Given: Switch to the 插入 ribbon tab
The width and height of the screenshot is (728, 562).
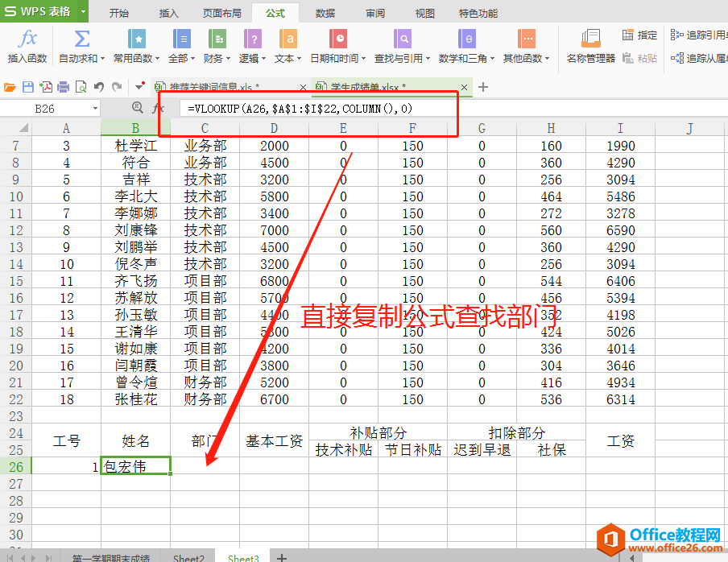Looking at the screenshot, I should (168, 13).
